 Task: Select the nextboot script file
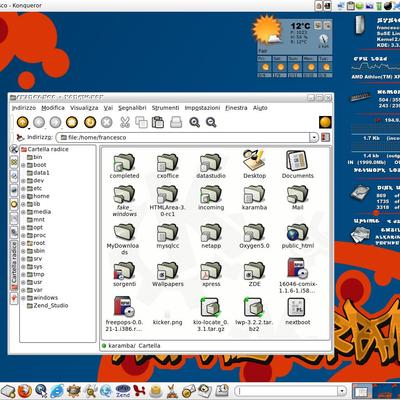click(297, 311)
